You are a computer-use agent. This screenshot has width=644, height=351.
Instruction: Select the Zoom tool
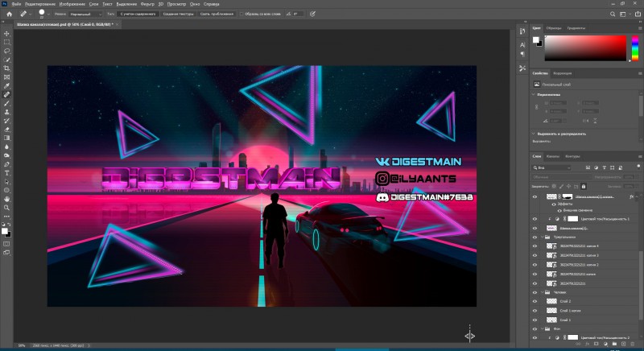click(6, 208)
